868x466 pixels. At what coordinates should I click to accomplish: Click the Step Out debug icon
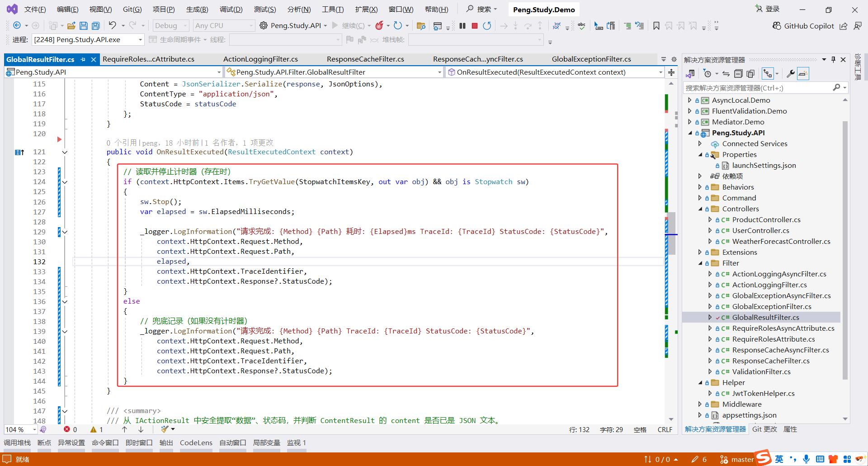click(540, 26)
